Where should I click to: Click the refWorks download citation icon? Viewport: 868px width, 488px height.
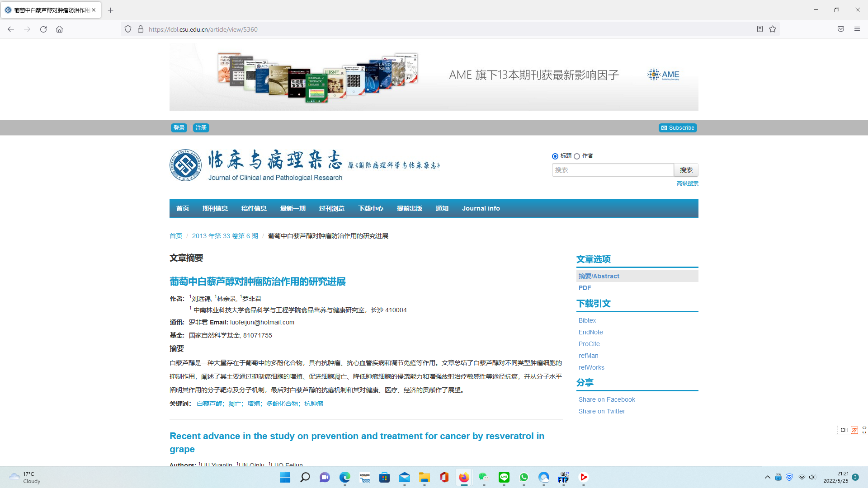point(591,367)
